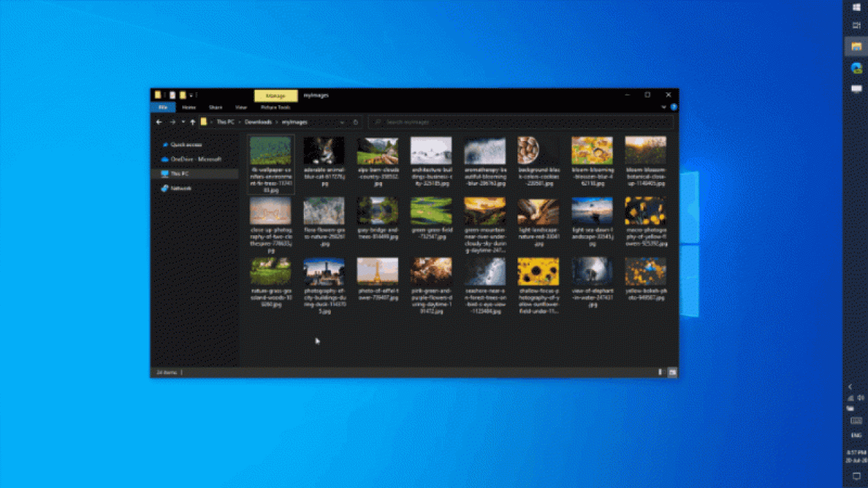Click the Up one level arrow
Screen dimensions: 868x488
[x=193, y=122]
